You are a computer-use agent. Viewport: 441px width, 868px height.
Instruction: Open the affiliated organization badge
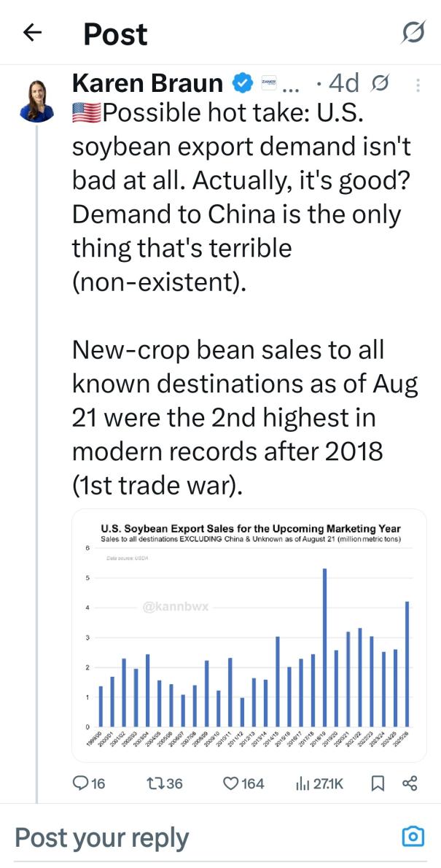(x=268, y=85)
